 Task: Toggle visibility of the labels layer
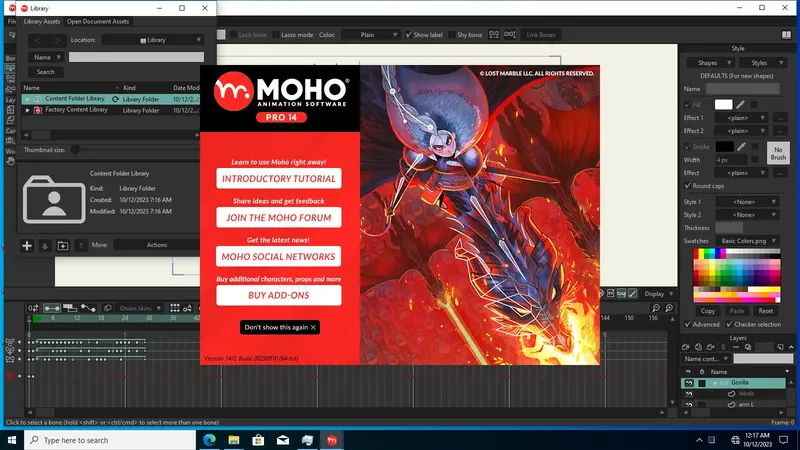pyautogui.click(x=689, y=394)
